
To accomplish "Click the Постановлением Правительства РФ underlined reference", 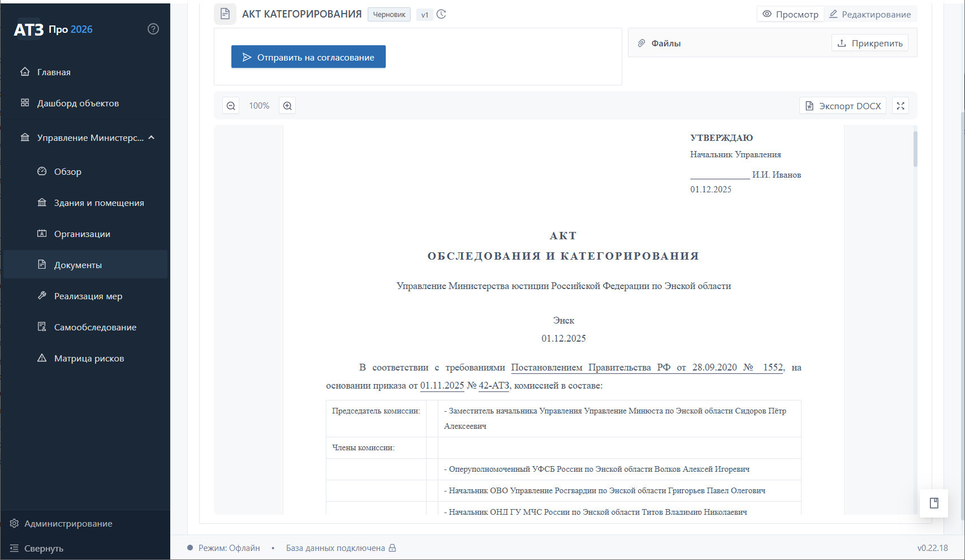I will (647, 367).
